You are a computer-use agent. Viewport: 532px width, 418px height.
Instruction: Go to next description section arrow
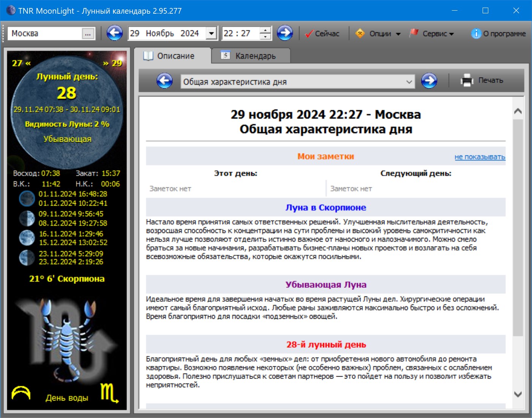pos(429,81)
